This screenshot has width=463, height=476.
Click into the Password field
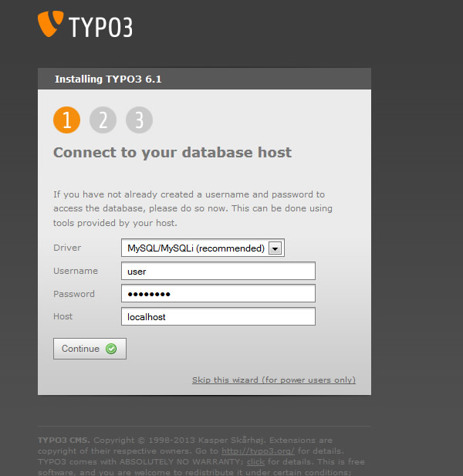pos(218,294)
